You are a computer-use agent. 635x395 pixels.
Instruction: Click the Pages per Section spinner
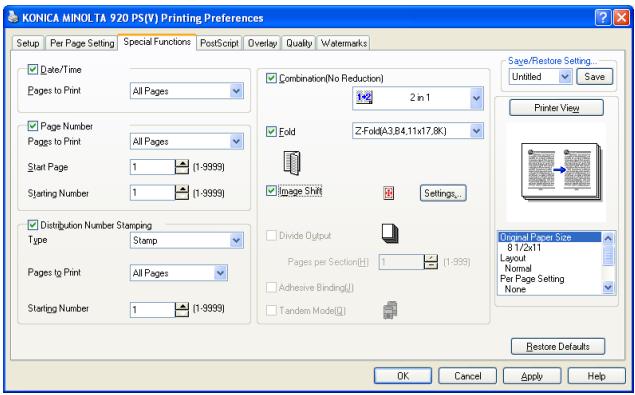[431, 262]
